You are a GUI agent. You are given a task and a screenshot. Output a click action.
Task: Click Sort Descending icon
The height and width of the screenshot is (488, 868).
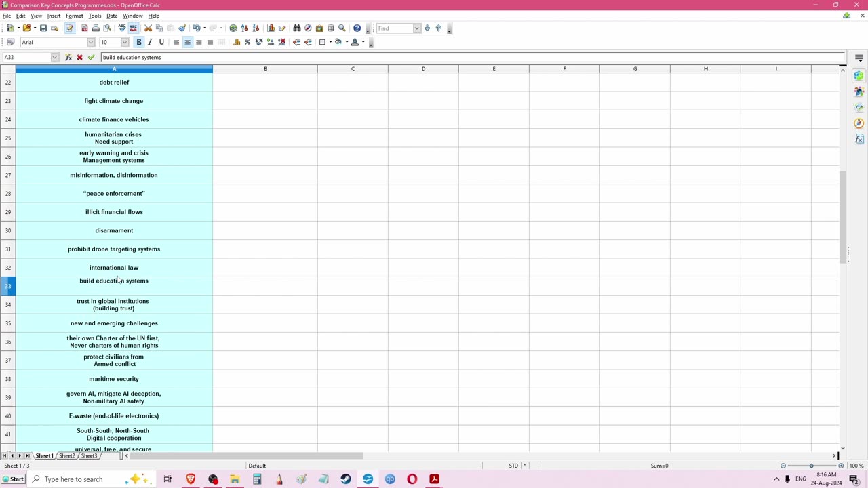tap(256, 28)
